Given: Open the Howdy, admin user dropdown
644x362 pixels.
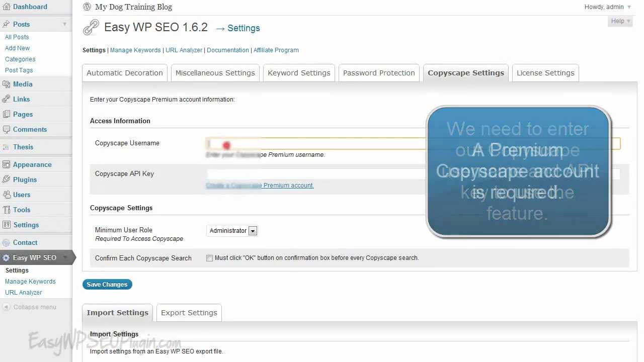Looking at the screenshot, I should [x=608, y=7].
